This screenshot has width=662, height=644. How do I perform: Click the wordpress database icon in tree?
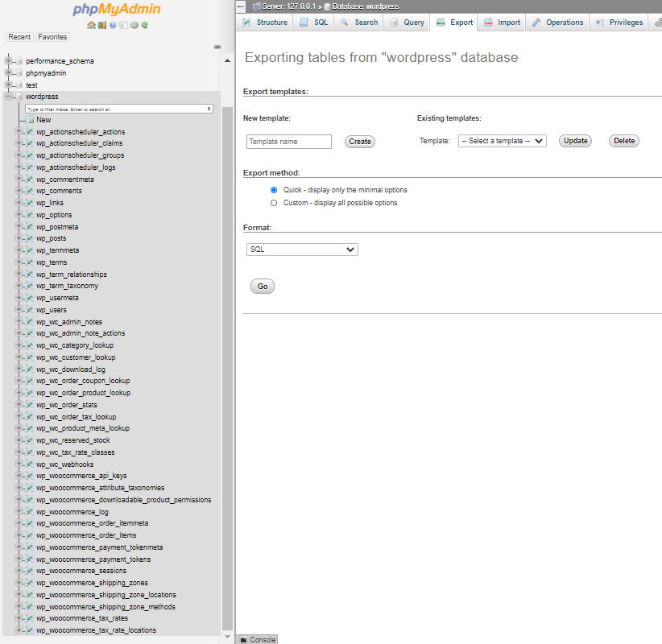pyautogui.click(x=19, y=97)
